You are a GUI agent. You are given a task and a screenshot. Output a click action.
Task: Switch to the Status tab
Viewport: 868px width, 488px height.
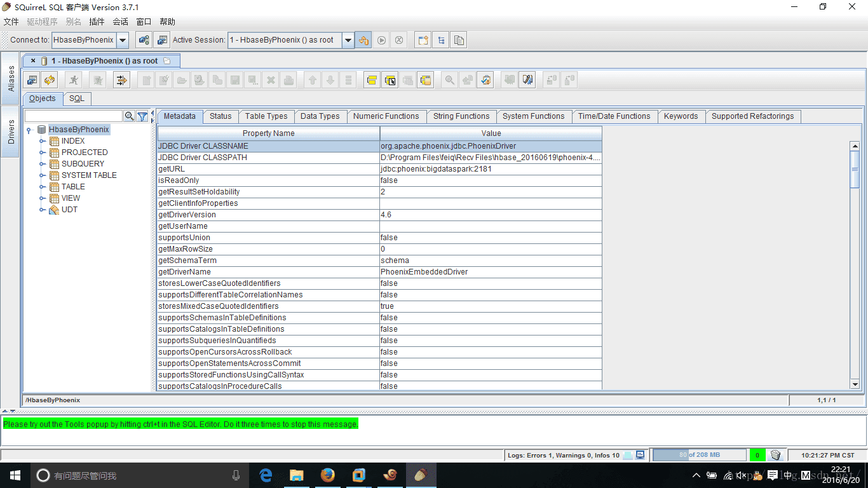[x=220, y=116]
